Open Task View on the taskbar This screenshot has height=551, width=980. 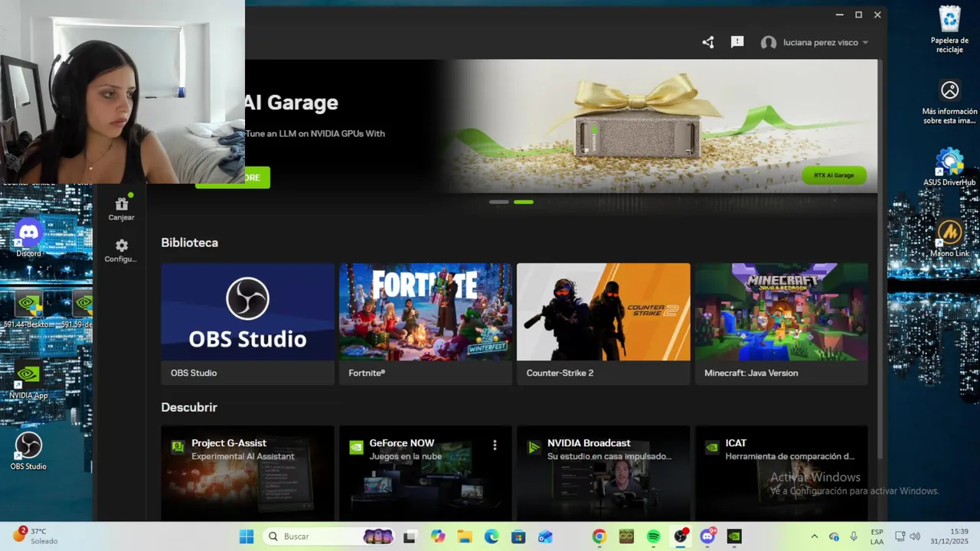point(409,536)
